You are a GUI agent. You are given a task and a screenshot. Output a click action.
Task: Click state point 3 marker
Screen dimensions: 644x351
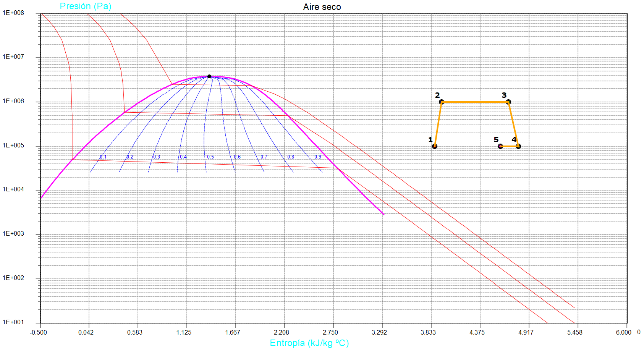(508, 102)
